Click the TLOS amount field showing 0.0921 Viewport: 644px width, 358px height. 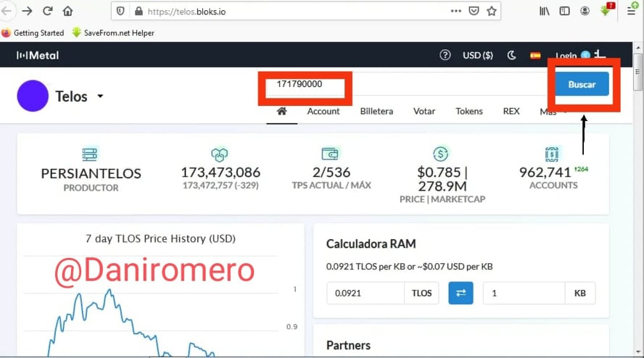tap(366, 293)
